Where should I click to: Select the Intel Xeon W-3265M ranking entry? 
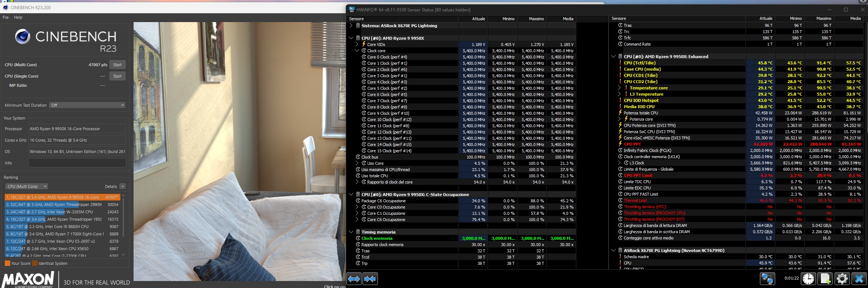[x=63, y=212]
